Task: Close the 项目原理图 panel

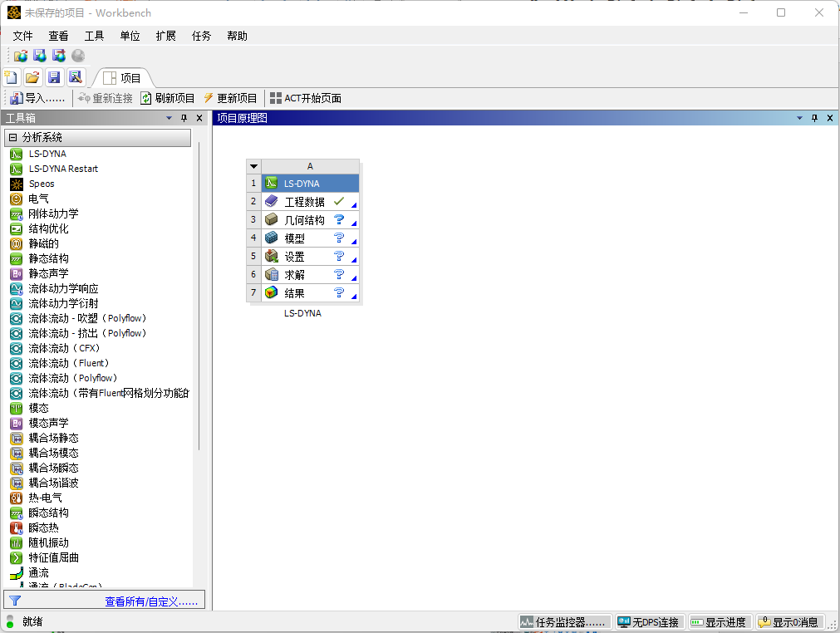Action: [x=830, y=118]
